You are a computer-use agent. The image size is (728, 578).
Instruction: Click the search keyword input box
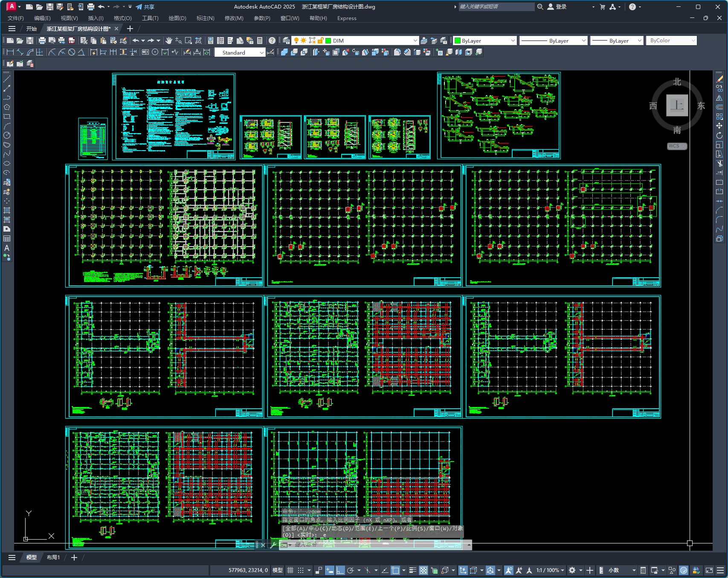click(496, 7)
